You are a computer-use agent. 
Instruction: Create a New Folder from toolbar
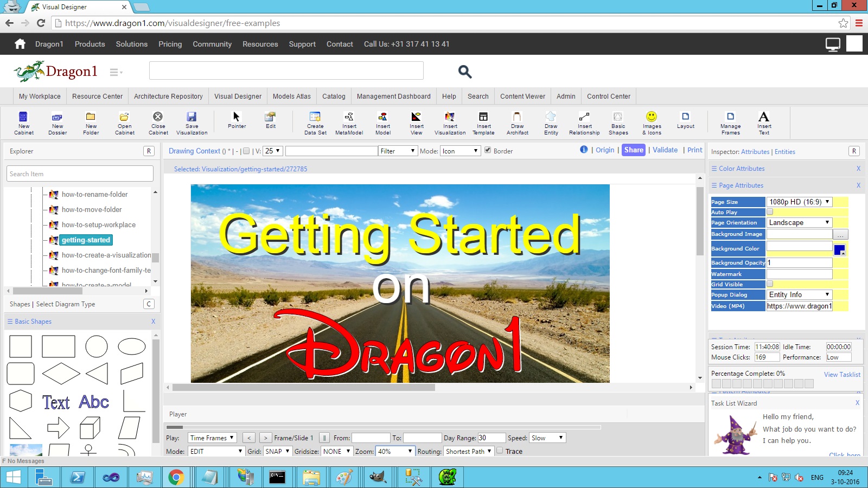pos(91,123)
